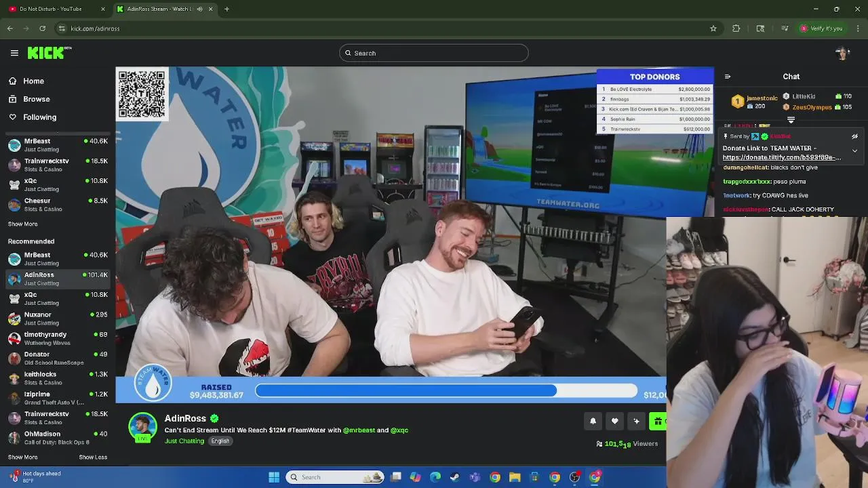Click the English language tag
The height and width of the screenshot is (488, 868).
[x=220, y=441]
